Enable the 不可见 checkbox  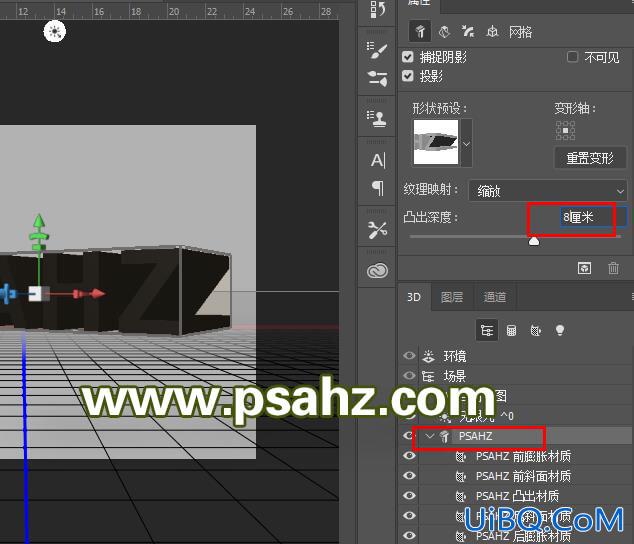573,57
